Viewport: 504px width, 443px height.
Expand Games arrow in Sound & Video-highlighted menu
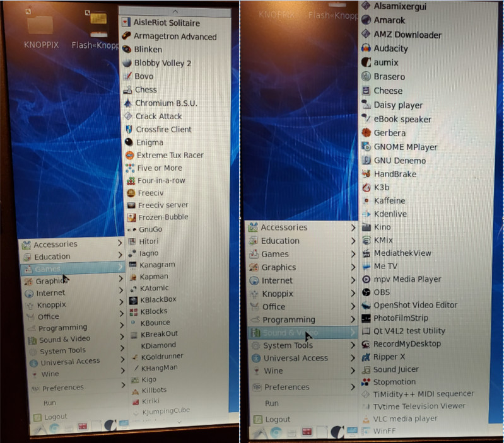[x=353, y=254]
